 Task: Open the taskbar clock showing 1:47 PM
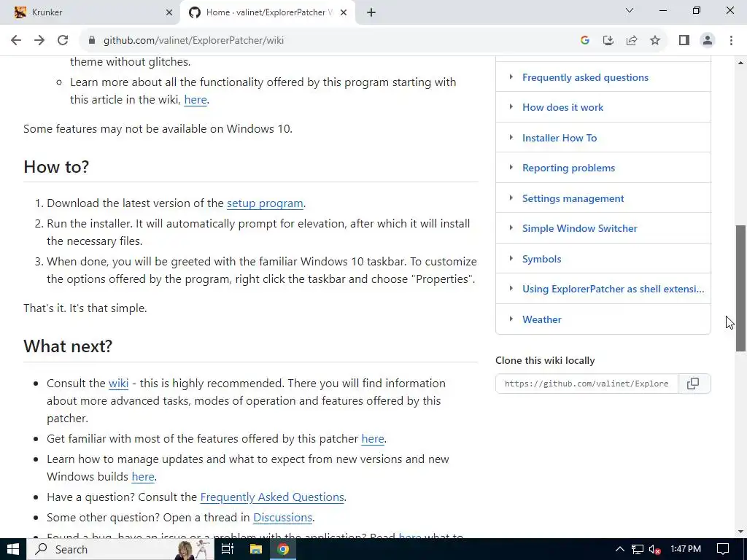point(686,550)
